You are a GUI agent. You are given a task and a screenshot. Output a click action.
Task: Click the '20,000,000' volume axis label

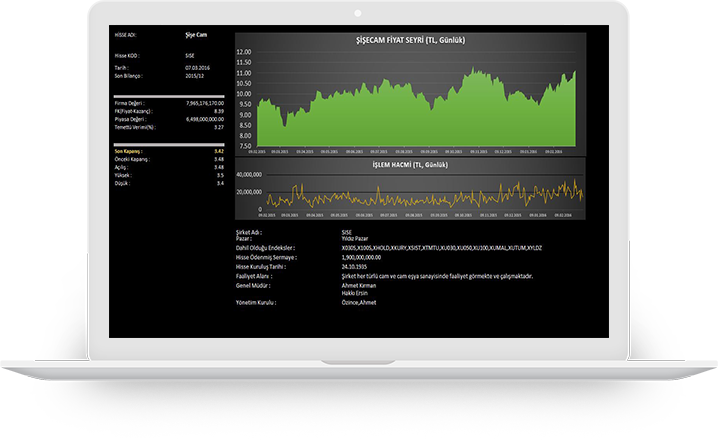249,192
